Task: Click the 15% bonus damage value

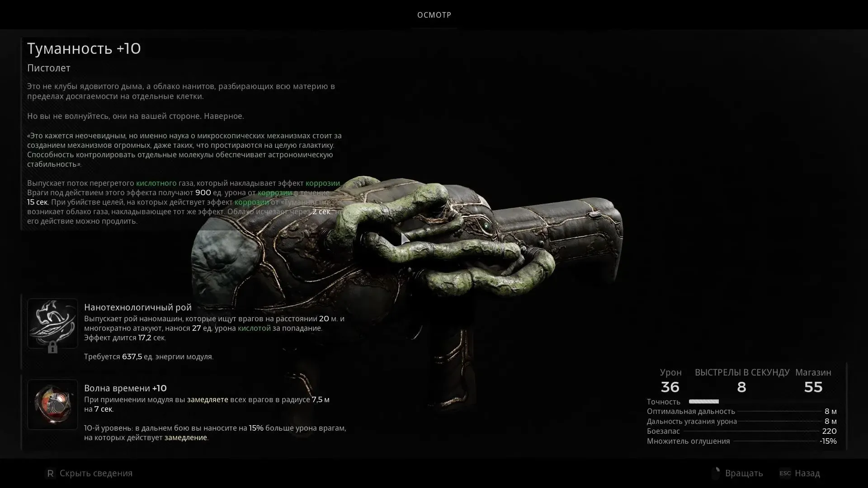Action: pos(256,428)
